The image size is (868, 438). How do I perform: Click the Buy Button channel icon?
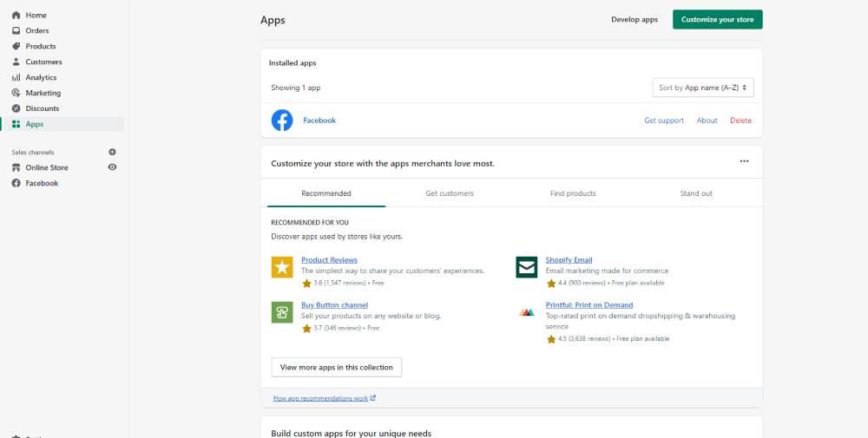[282, 312]
